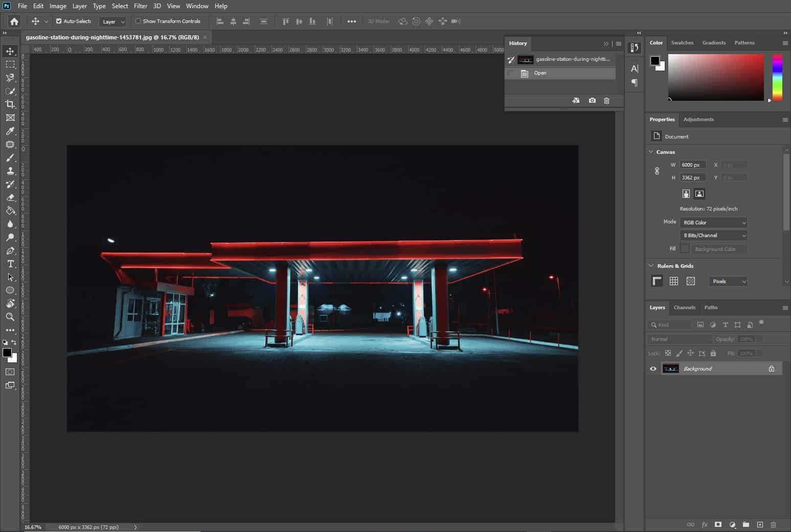Toggle Quick Mask mode
Image resolution: width=791 pixels, height=532 pixels.
point(10,372)
